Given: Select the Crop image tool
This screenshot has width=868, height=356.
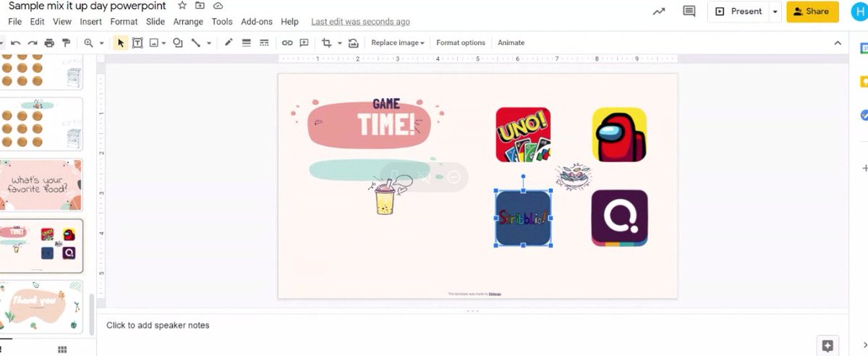Looking at the screenshot, I should click(327, 43).
